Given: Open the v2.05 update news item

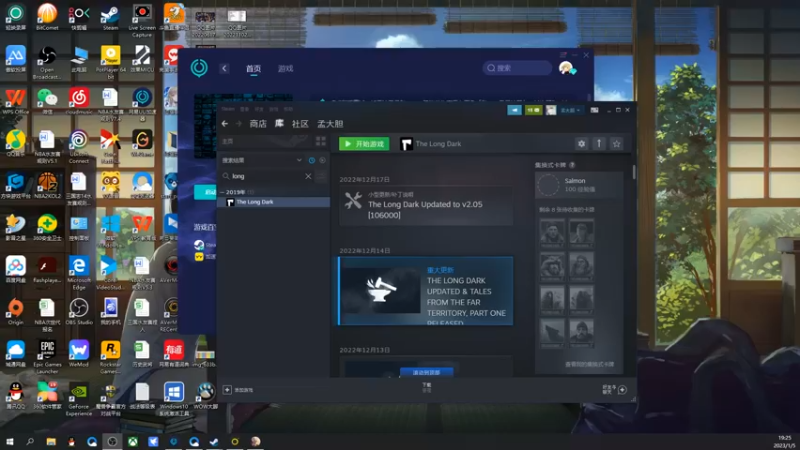Looking at the screenshot, I should [426, 206].
